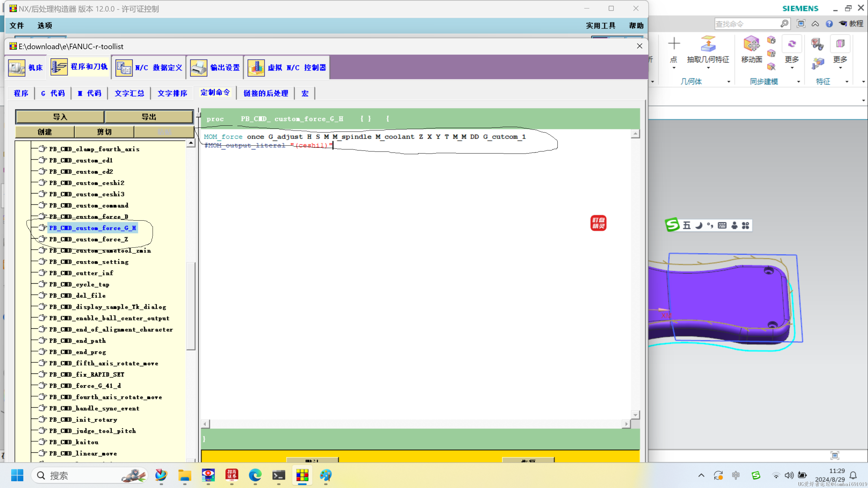Screen dimensions: 868x488
Task: Click the 导入 button
Action: point(60,117)
